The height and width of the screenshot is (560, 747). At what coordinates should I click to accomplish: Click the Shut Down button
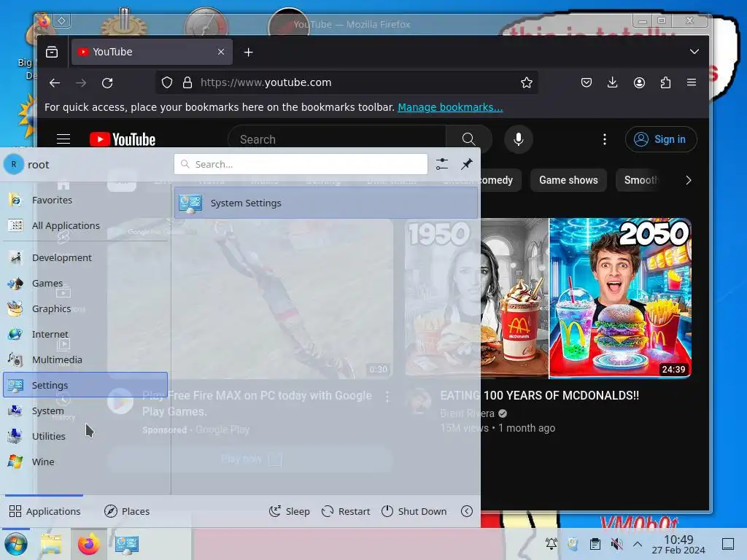pyautogui.click(x=414, y=511)
